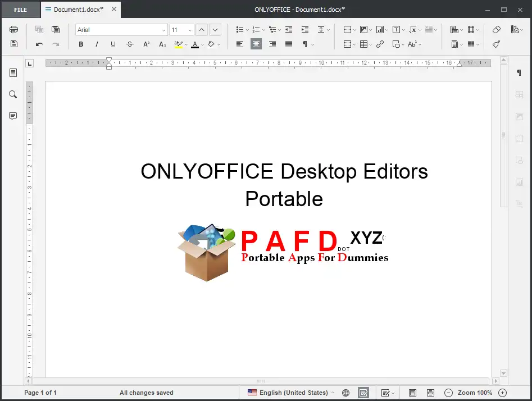Image resolution: width=532 pixels, height=401 pixels.
Task: Open the font size 11 dropdown
Action: tap(190, 30)
